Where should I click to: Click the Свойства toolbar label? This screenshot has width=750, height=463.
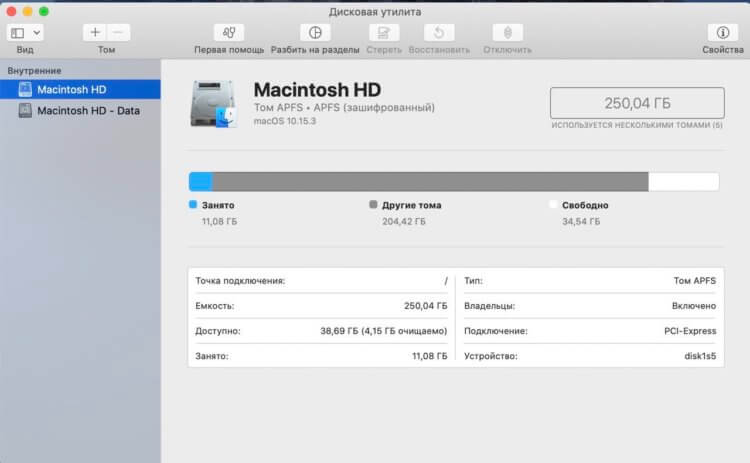pos(723,50)
